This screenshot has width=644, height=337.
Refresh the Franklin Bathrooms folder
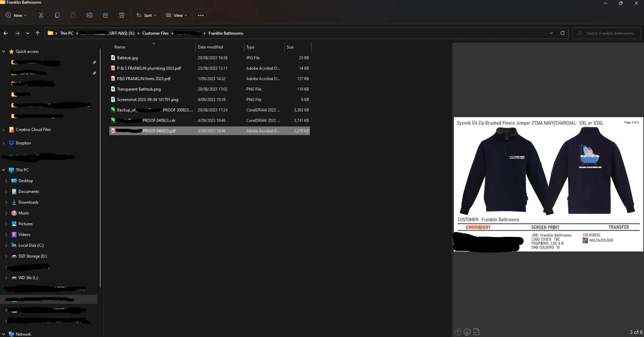pos(562,33)
